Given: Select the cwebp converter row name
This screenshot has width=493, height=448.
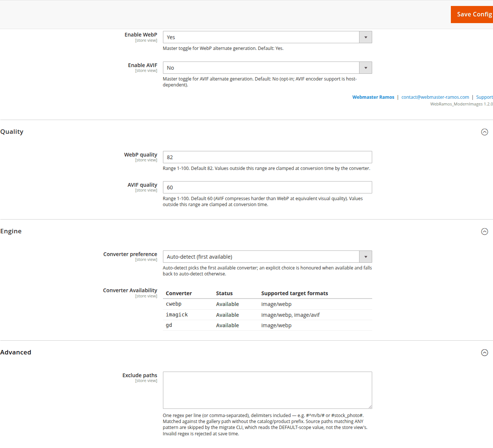Looking at the screenshot, I should (x=174, y=304).
